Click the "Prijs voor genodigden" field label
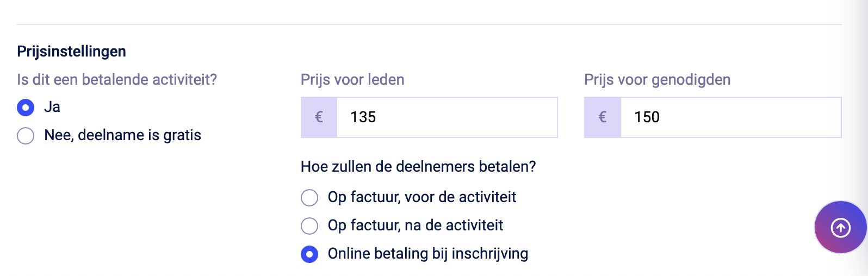The height and width of the screenshot is (276, 868). click(x=657, y=80)
